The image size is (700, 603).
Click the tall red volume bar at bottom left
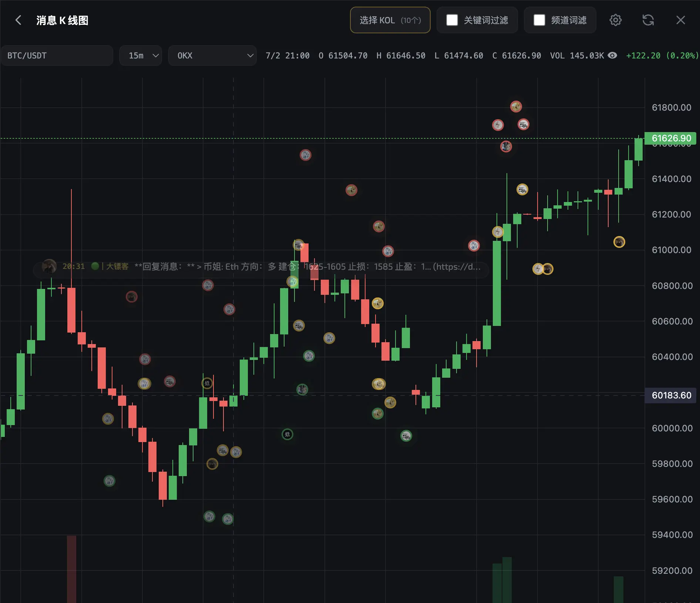(x=71, y=569)
